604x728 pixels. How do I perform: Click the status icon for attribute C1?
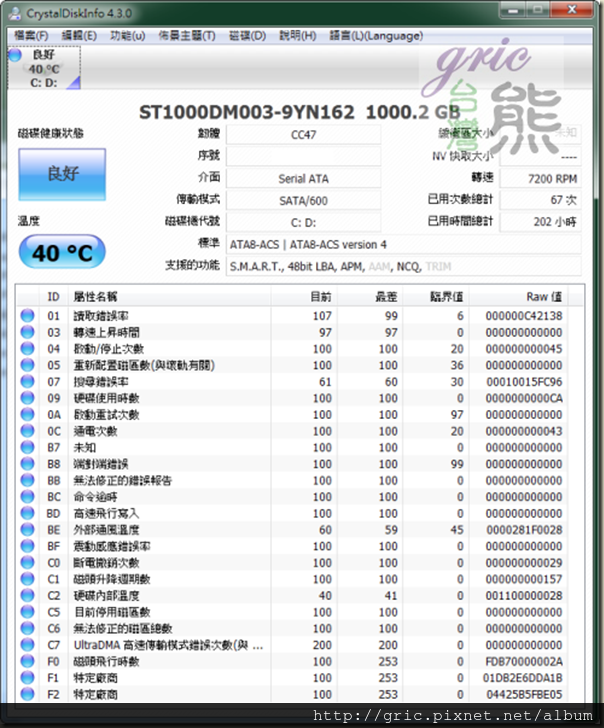[27, 579]
